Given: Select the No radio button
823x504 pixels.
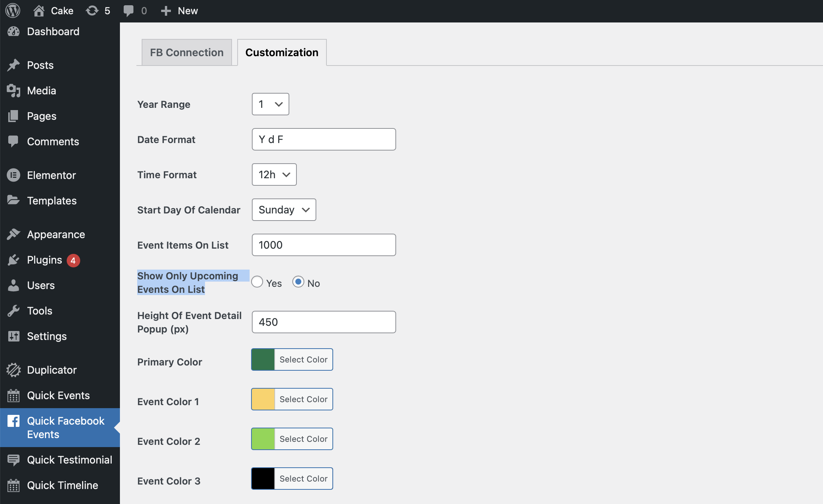Looking at the screenshot, I should (298, 282).
